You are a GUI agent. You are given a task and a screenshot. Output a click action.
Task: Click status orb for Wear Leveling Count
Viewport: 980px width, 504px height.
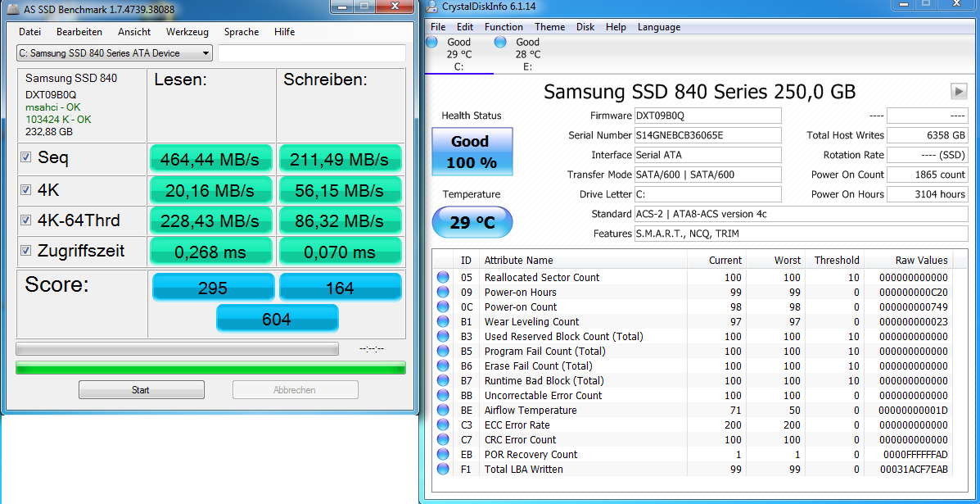[443, 321]
